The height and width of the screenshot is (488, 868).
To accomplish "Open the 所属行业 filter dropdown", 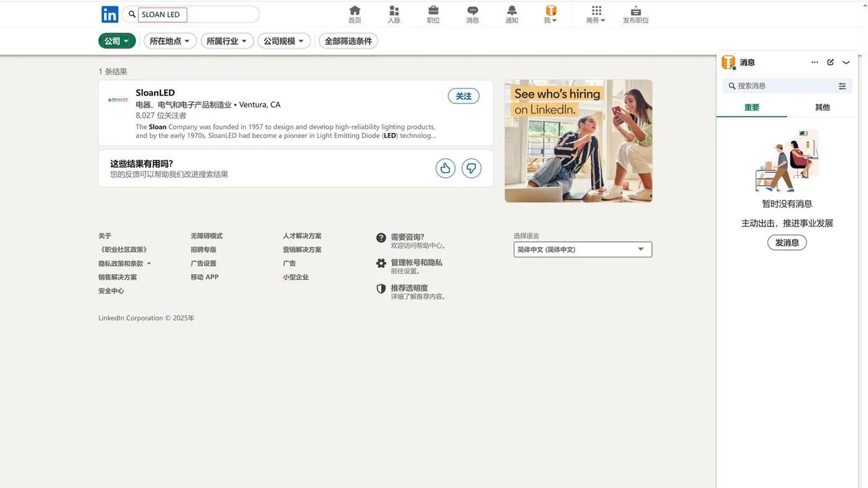I will pos(227,41).
